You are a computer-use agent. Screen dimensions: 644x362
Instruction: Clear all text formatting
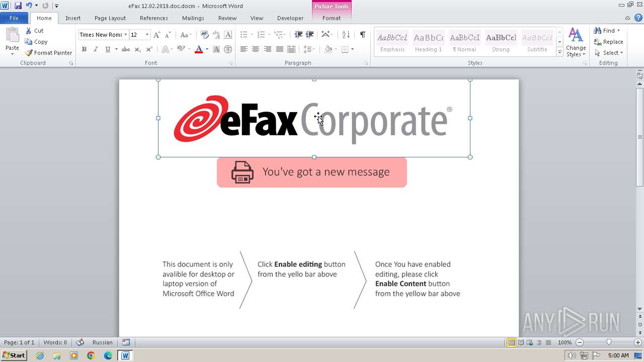click(x=205, y=35)
